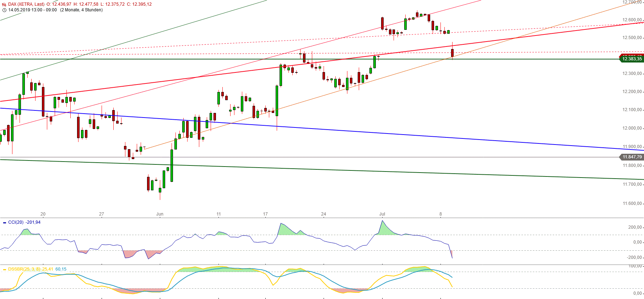Screen dimensions: 644x299
Task: Click the CCI value -201,94
Action: pos(33,222)
